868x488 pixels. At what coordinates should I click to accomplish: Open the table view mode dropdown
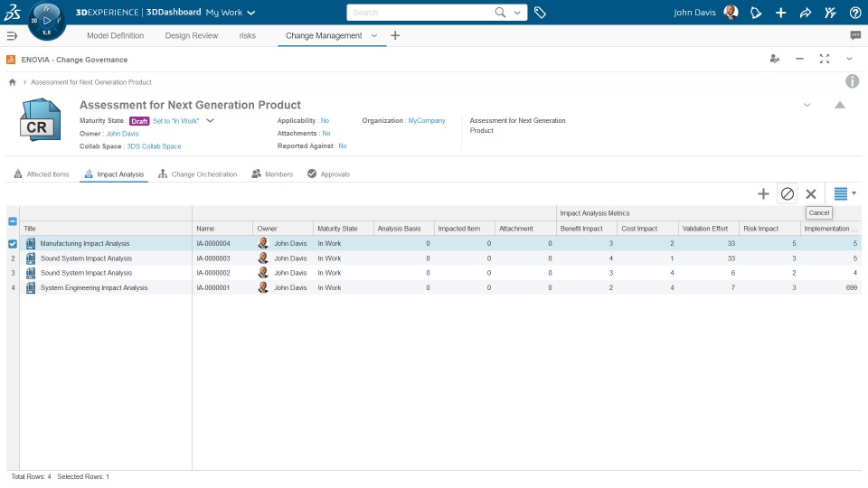tap(844, 193)
